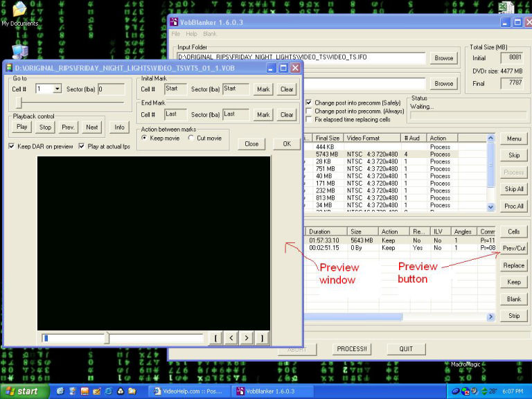Click the Go to position slider thumb
532x399 pixels.
(x=19, y=102)
